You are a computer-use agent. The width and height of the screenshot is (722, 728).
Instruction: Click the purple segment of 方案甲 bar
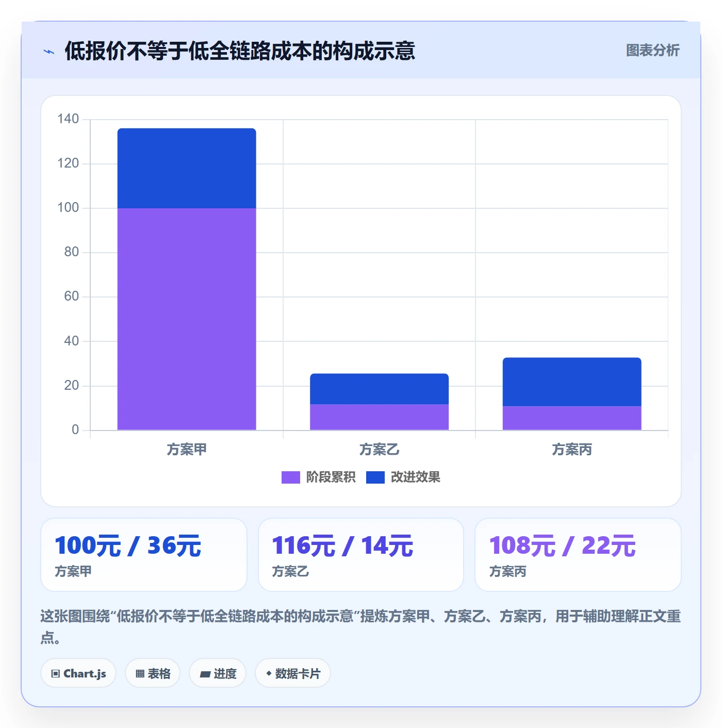click(x=187, y=319)
